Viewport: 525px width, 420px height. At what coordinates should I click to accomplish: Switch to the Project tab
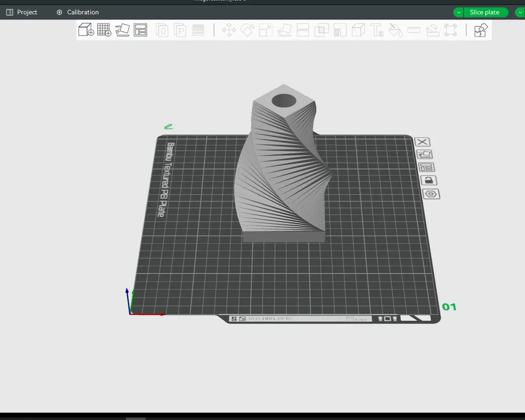22,13
